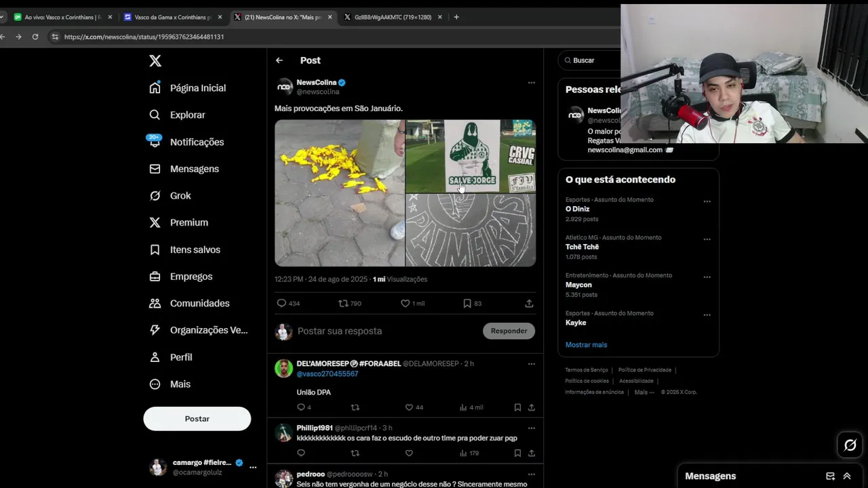Open more options on DEL'AMORESEP reply
The image size is (868, 488).
click(x=532, y=364)
